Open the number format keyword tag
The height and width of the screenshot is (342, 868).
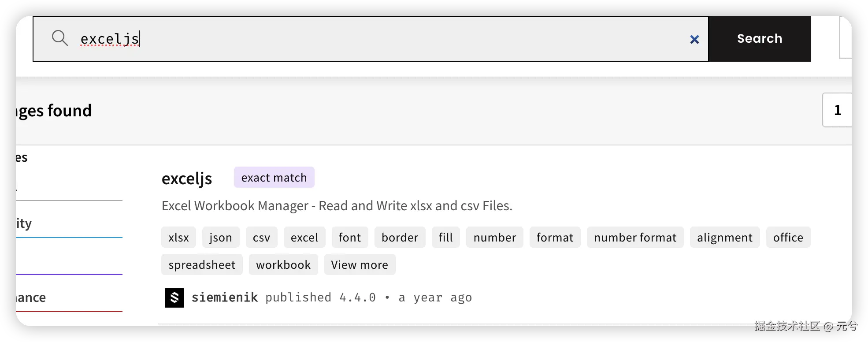pyautogui.click(x=635, y=238)
